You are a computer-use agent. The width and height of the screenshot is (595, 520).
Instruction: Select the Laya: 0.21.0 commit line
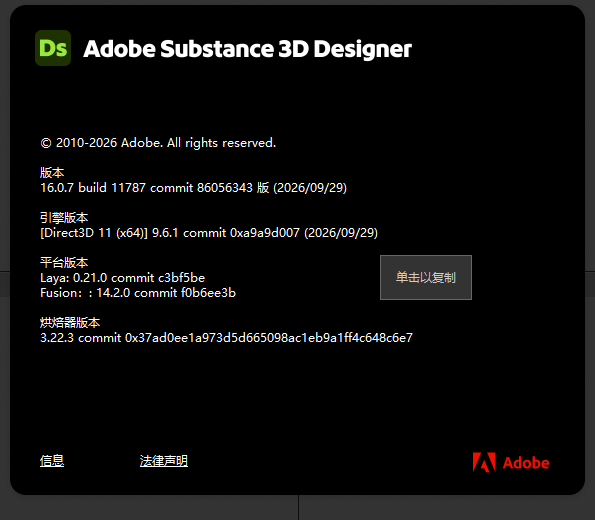pyautogui.click(x=123, y=278)
